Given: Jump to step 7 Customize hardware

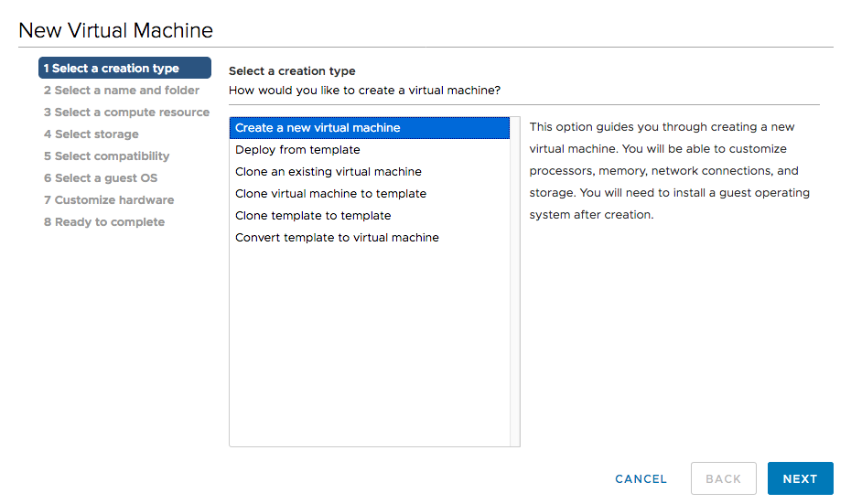Looking at the screenshot, I should pyautogui.click(x=109, y=200).
